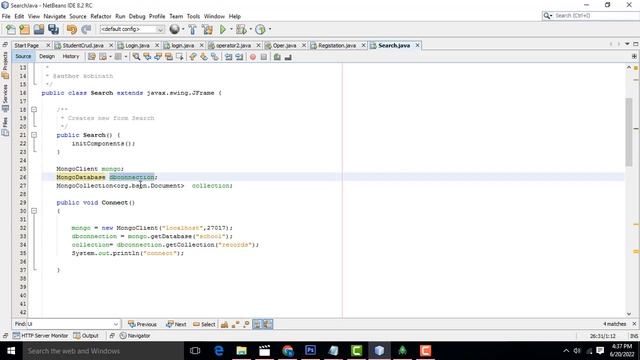Viewport: 640px width, 360px height.
Task: Click the Previous find button
Action: tap(142, 324)
